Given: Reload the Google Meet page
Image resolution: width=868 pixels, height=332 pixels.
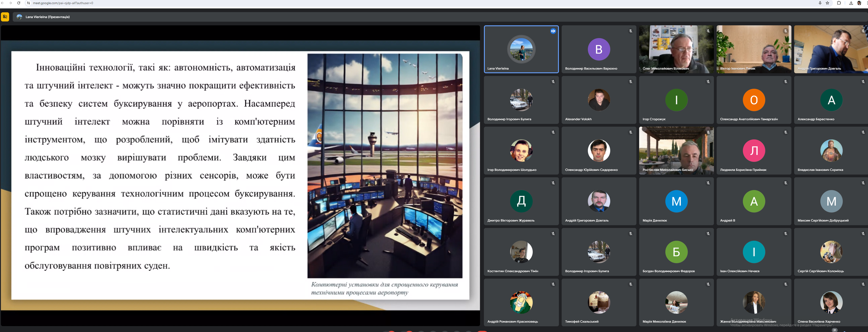Looking at the screenshot, I should click(x=18, y=3).
